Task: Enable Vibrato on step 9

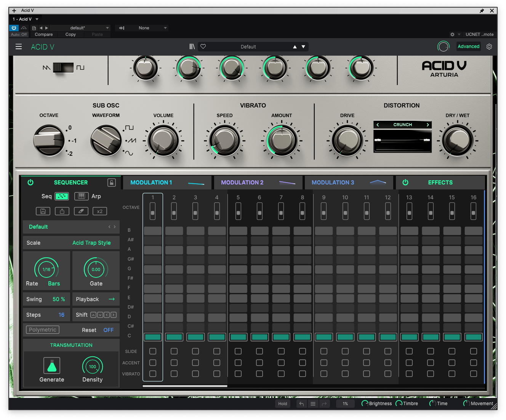Action: (324, 374)
